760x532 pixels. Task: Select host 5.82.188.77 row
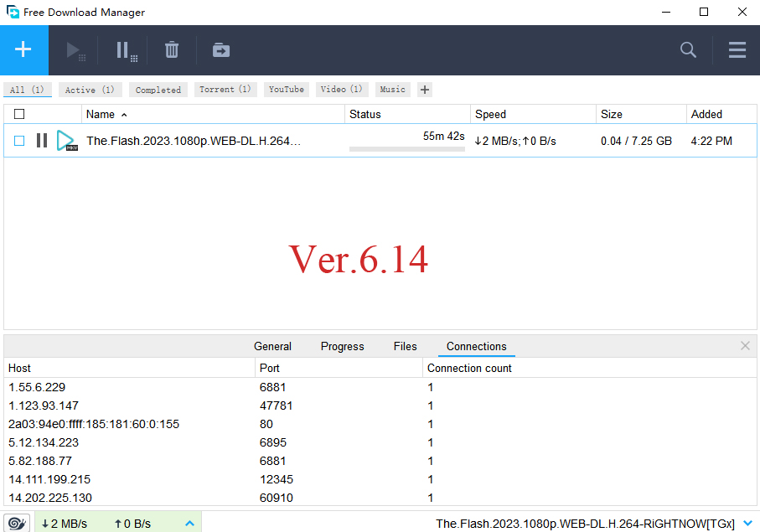[380, 461]
